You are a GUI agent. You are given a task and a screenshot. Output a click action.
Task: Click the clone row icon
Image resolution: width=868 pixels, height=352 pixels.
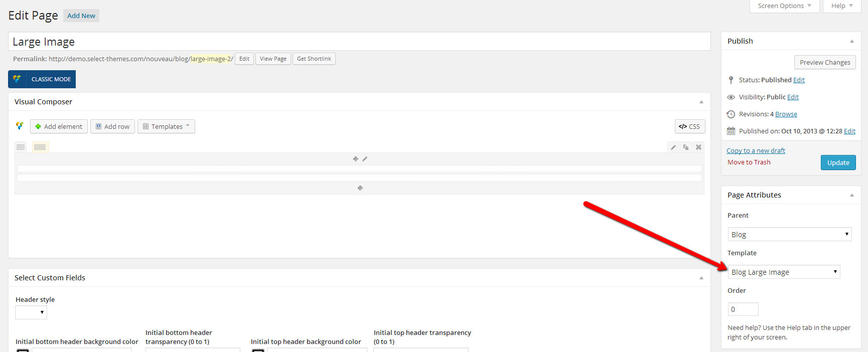click(x=686, y=147)
